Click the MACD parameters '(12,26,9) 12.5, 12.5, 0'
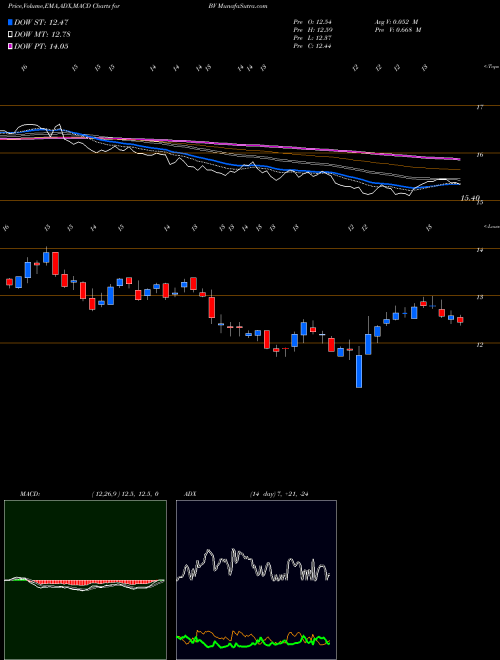Viewport: 500px width, 660px height. click(x=125, y=494)
